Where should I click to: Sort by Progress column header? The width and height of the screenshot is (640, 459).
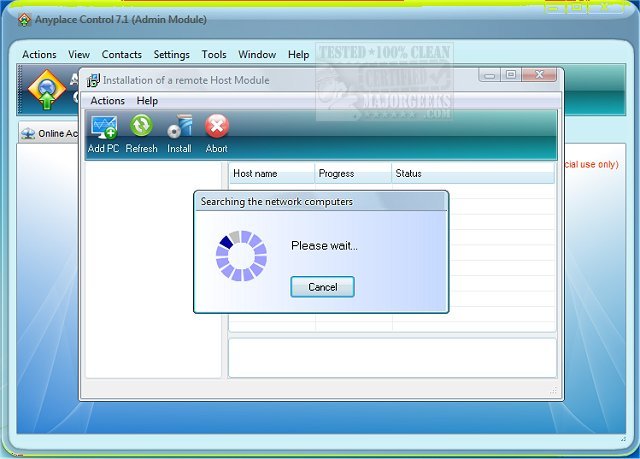tap(353, 173)
